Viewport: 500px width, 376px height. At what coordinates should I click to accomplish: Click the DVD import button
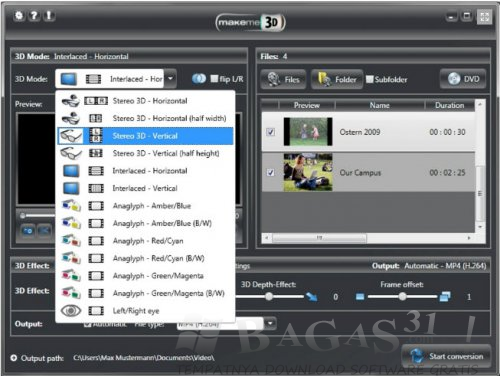[x=463, y=79]
